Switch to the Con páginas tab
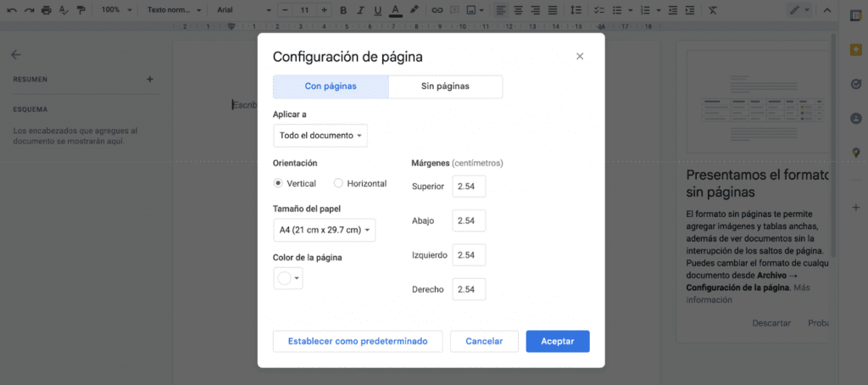 coord(331,86)
